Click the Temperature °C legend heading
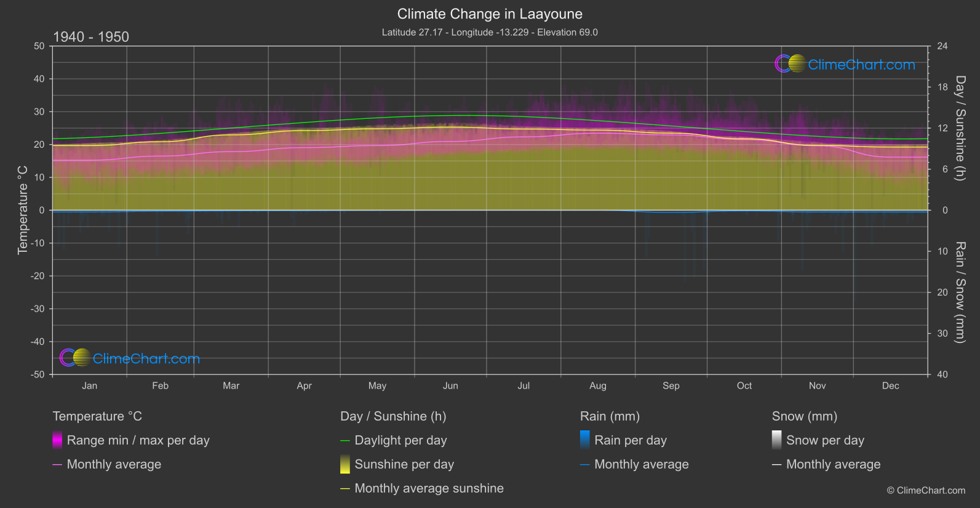 [x=97, y=416]
